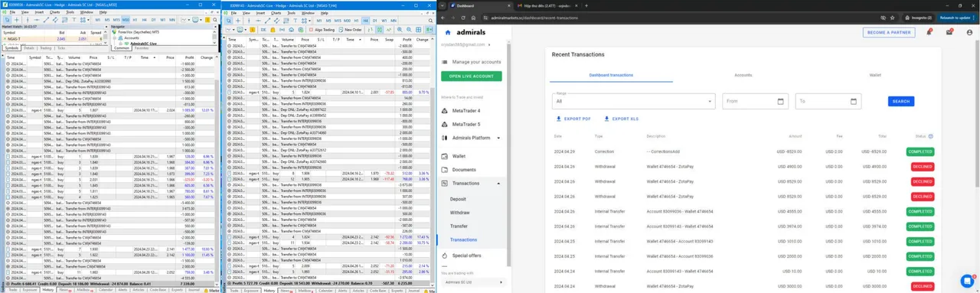
Task: Expand Accounts node in Navigator tree
Action: 115,38
